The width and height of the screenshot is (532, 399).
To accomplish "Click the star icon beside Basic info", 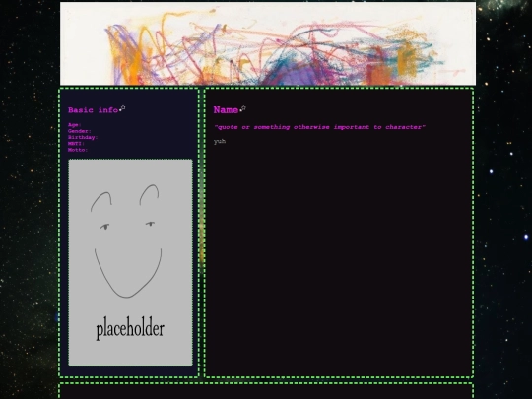I will 122,108.
